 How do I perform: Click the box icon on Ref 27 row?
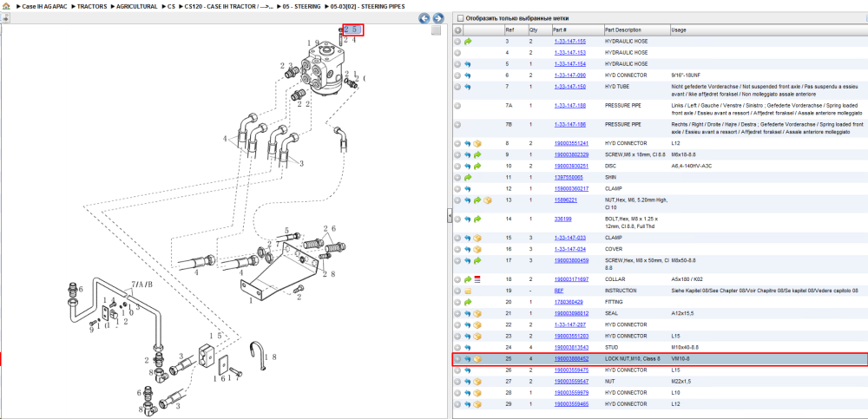[477, 382]
